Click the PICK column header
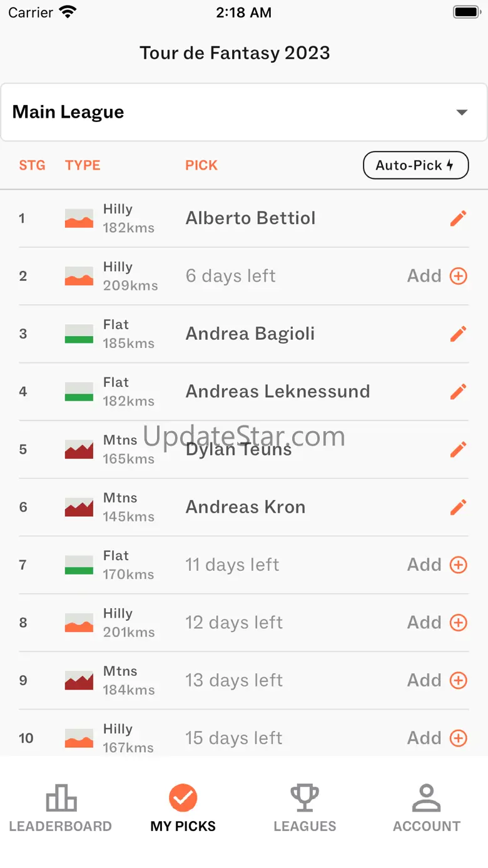This screenshot has width=488, height=868. 201,165
